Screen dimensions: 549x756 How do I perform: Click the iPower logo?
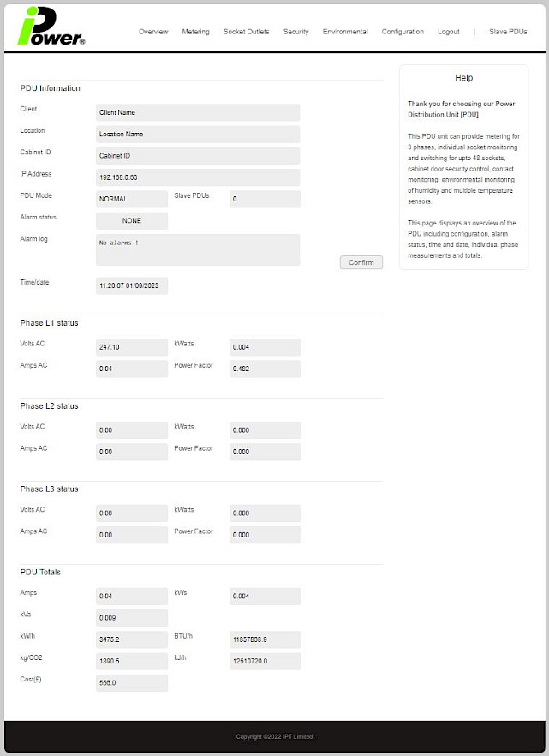(x=51, y=27)
